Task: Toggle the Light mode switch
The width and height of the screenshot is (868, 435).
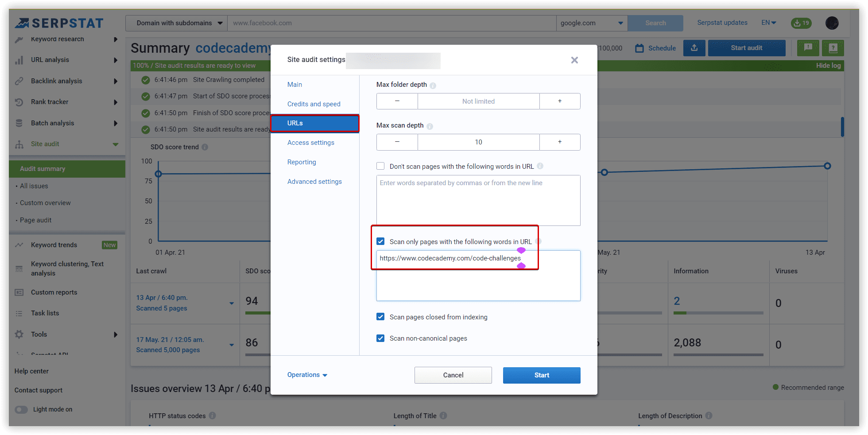Action: click(x=21, y=410)
